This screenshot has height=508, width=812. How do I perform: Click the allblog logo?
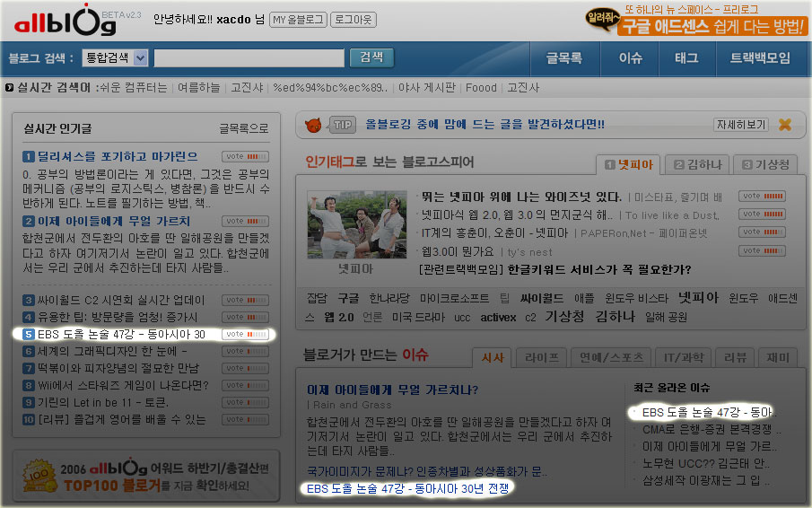(65, 22)
